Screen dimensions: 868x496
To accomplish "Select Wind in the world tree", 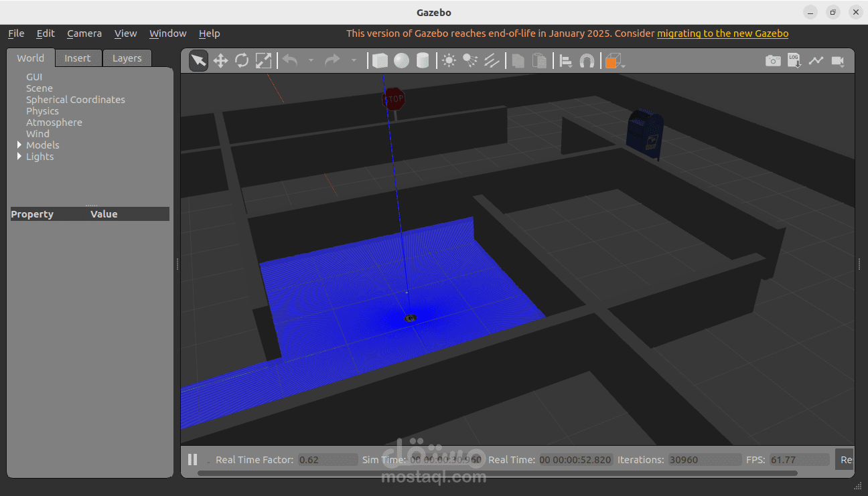I will point(38,134).
